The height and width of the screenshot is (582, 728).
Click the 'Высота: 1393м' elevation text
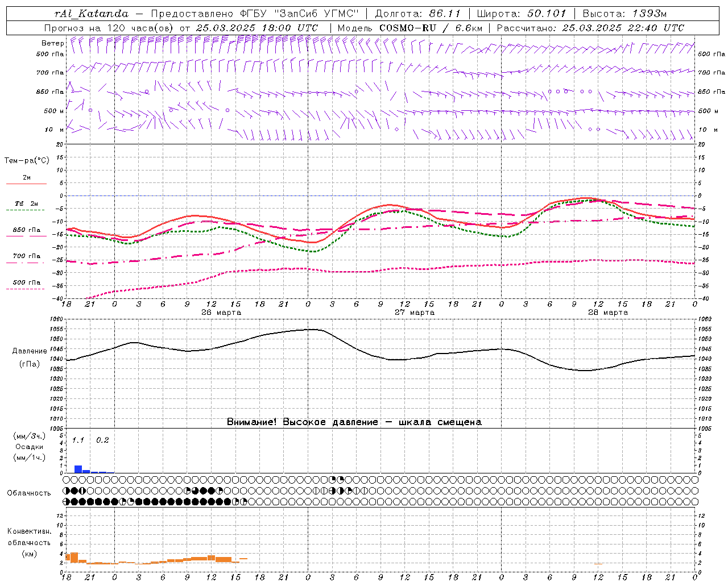[624, 14]
